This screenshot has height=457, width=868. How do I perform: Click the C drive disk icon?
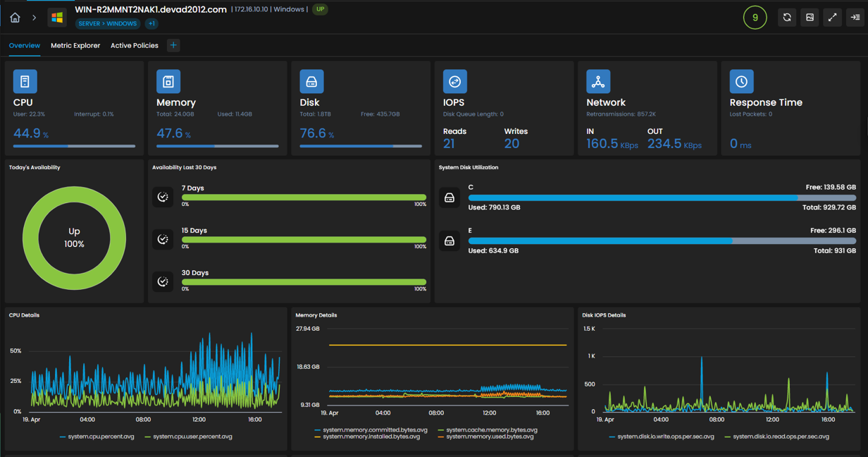(449, 197)
